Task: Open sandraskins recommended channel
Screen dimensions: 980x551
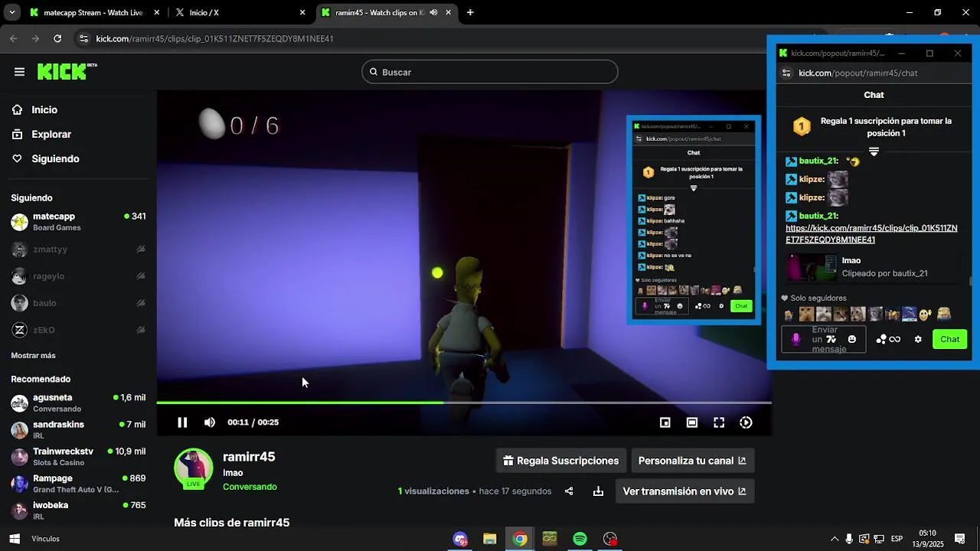Action: coord(78,429)
